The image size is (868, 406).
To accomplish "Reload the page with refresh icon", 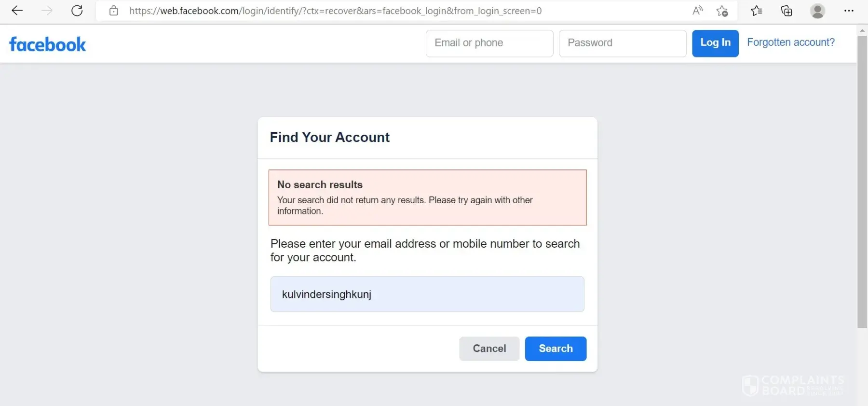I will coord(77,11).
